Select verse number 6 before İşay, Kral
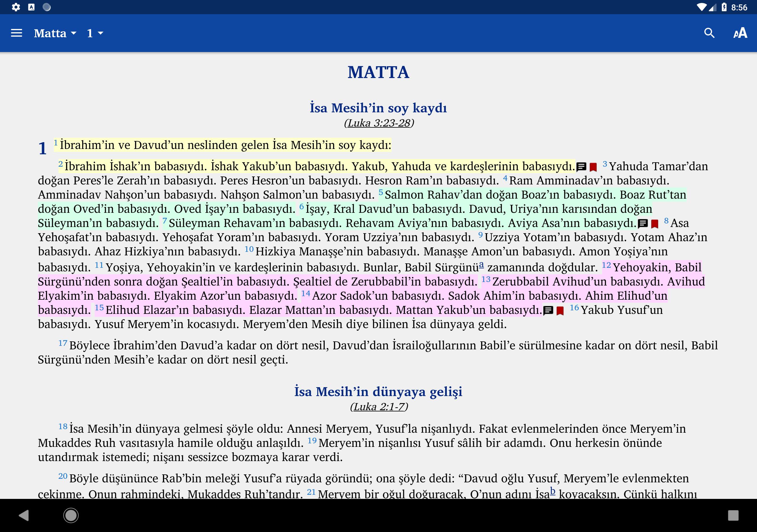 click(x=301, y=206)
